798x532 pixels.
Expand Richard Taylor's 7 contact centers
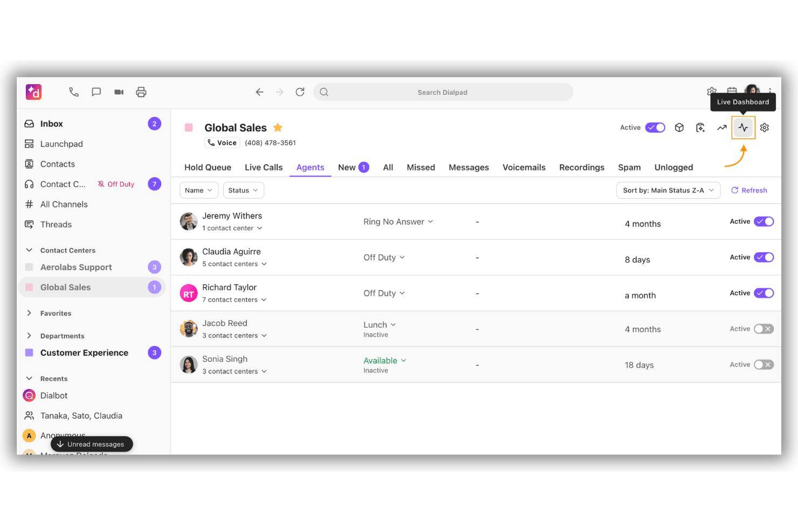(x=235, y=300)
